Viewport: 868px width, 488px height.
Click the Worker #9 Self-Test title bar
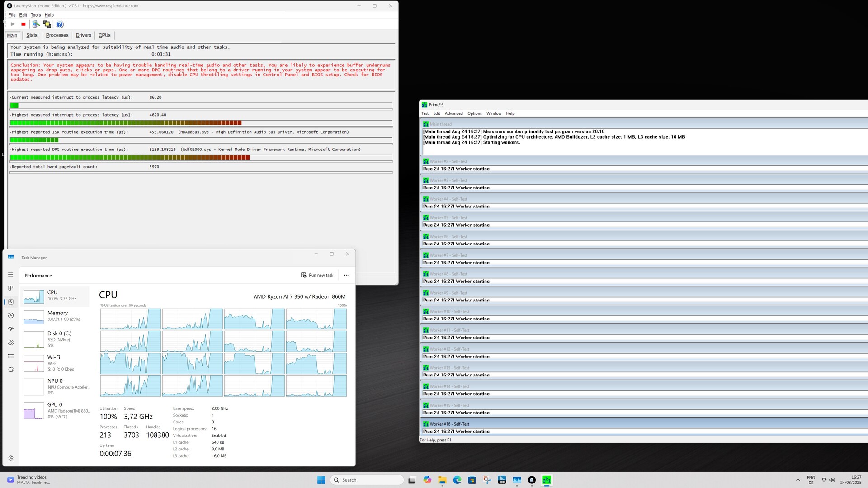pyautogui.click(x=645, y=293)
